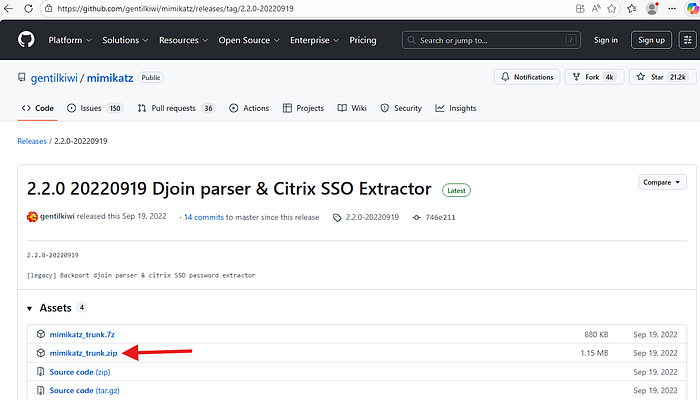
Task: Click the Latest release badge
Action: tap(456, 191)
